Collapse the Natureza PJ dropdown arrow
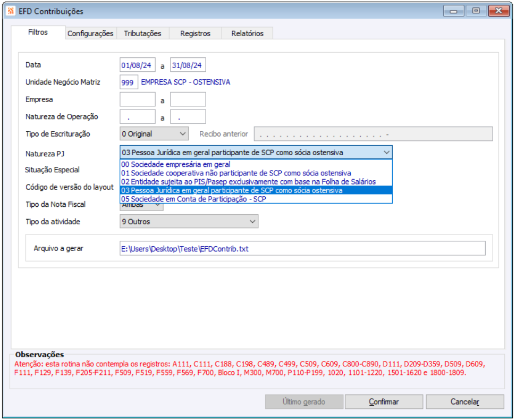Viewport: 516px width, 420px height. 386,153
